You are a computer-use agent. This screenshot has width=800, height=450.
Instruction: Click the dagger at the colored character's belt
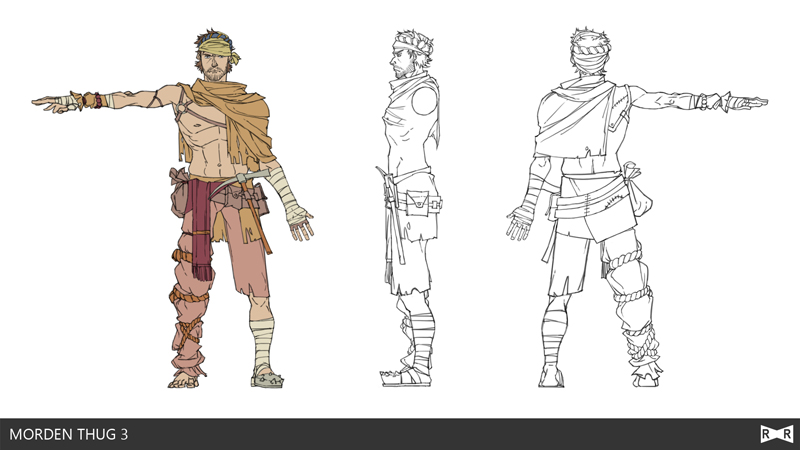pyautogui.click(x=250, y=179)
